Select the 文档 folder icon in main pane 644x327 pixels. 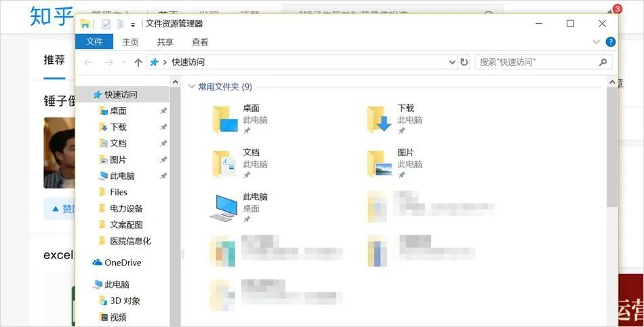tap(224, 164)
